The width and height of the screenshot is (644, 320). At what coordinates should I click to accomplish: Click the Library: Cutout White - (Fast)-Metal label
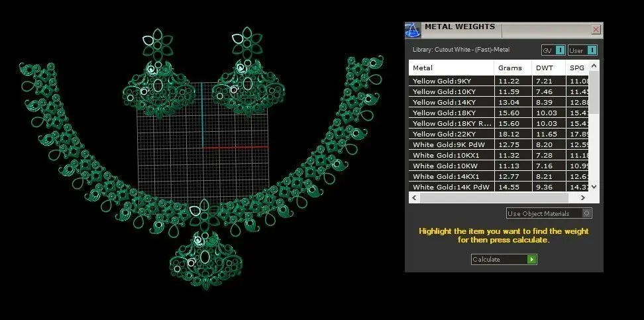[x=461, y=50]
